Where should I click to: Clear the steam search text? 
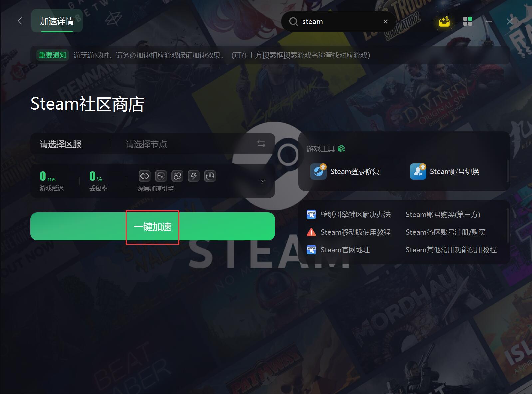point(386,22)
